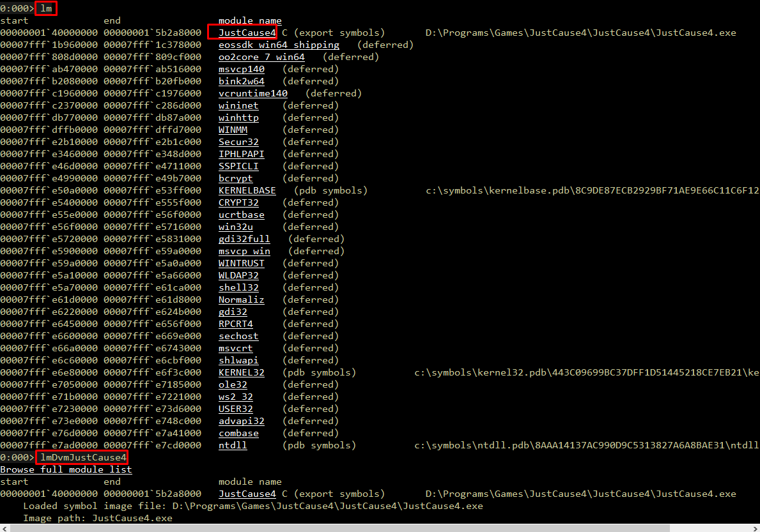Click Browse full module list
Image resolution: width=760 pixels, height=532 pixels.
[x=66, y=469]
